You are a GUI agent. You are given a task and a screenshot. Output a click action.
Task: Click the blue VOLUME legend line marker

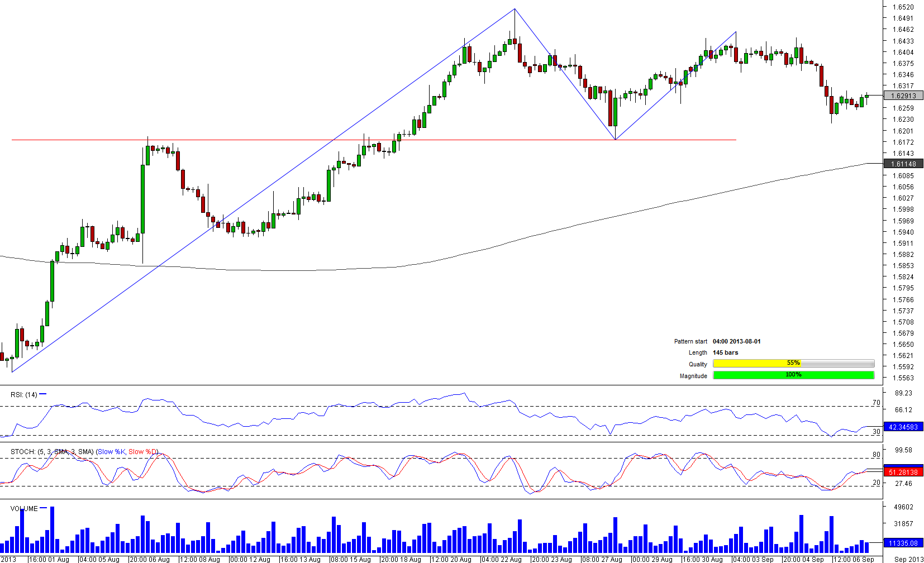[43, 508]
